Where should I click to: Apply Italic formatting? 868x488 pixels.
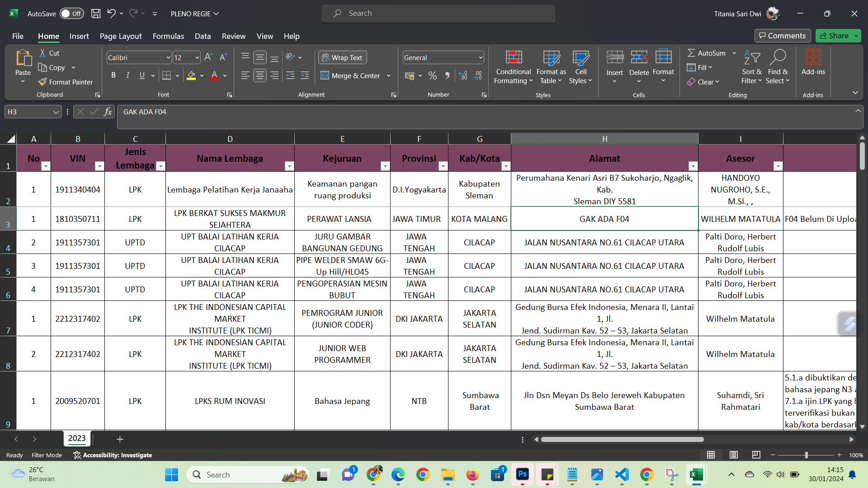128,75
